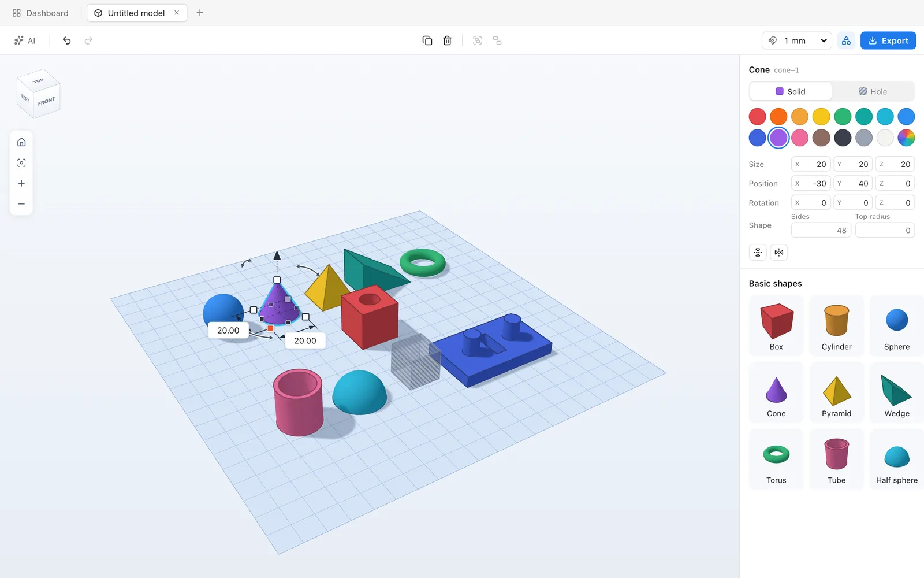924x578 pixels.
Task: Open the AI assistant tool
Action: coord(25,40)
